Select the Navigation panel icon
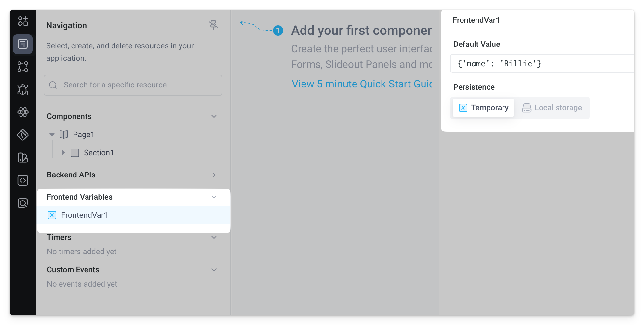644x325 pixels. pos(22,44)
